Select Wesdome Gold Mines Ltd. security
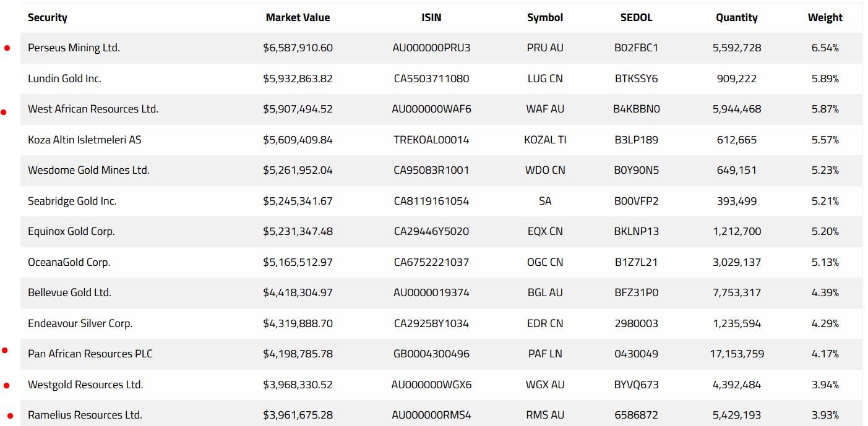Screen dimensions: 868x426 (88, 170)
